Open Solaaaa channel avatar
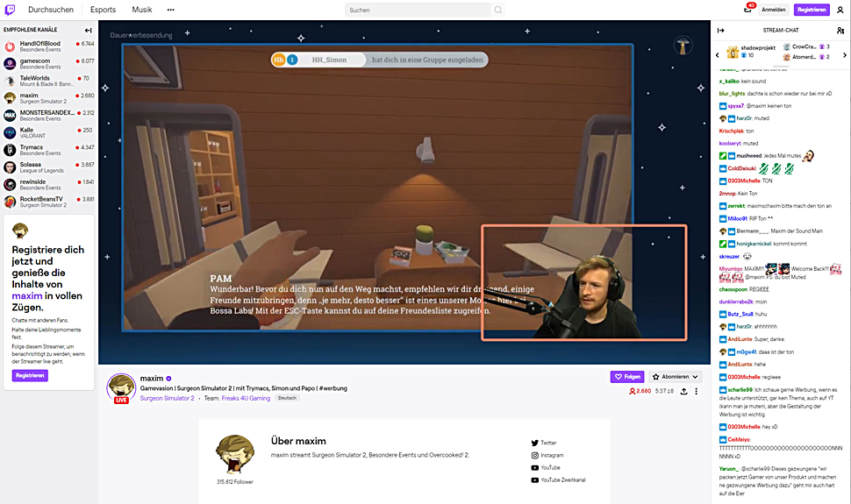The width and height of the screenshot is (851, 504). click(x=10, y=167)
